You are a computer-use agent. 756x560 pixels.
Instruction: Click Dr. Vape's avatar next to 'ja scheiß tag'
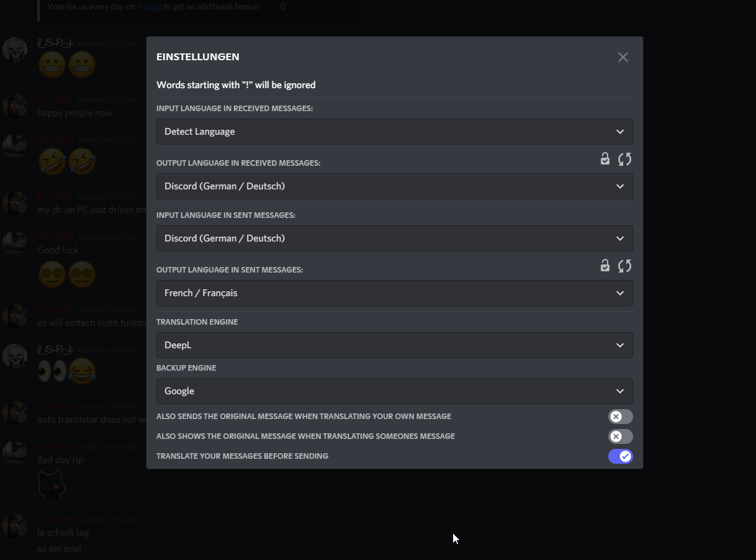16,524
